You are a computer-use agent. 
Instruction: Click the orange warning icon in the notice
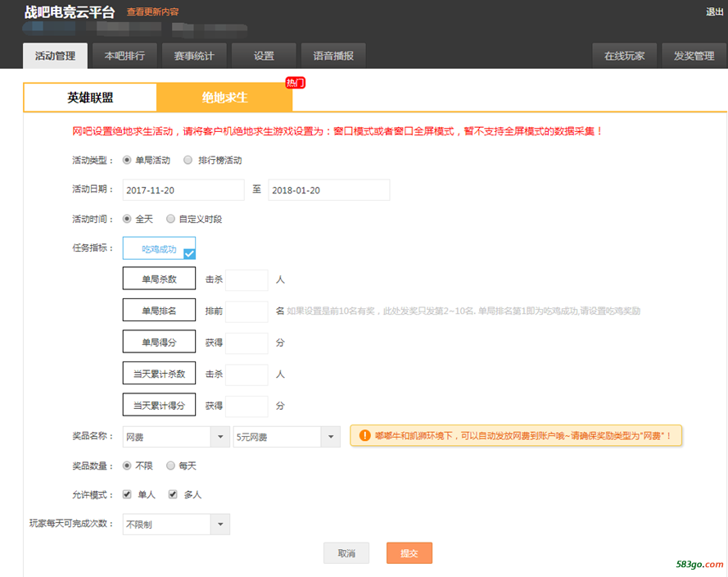point(365,436)
